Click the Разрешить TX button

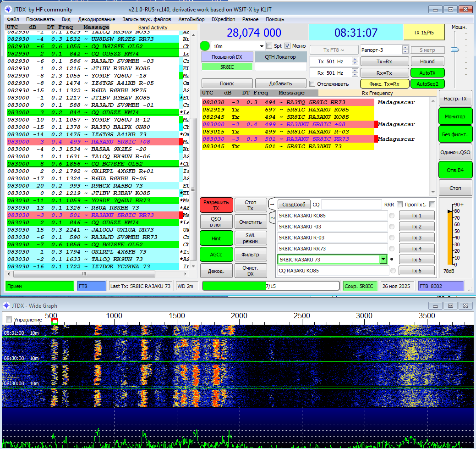pyautogui.click(x=216, y=205)
